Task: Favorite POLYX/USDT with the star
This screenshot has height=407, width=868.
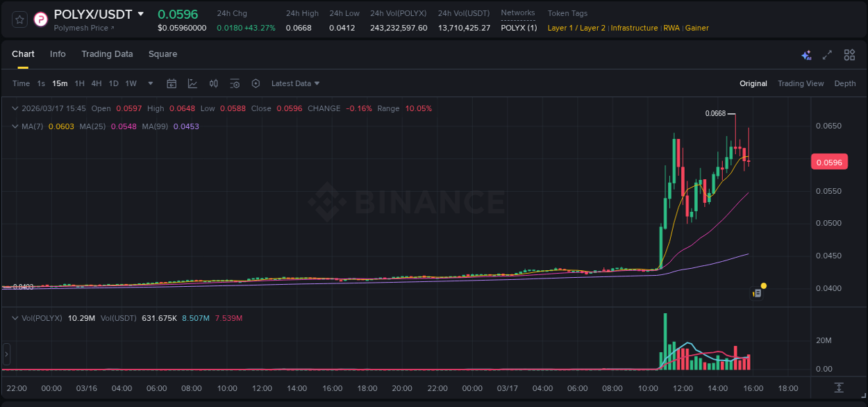Action: tap(19, 19)
